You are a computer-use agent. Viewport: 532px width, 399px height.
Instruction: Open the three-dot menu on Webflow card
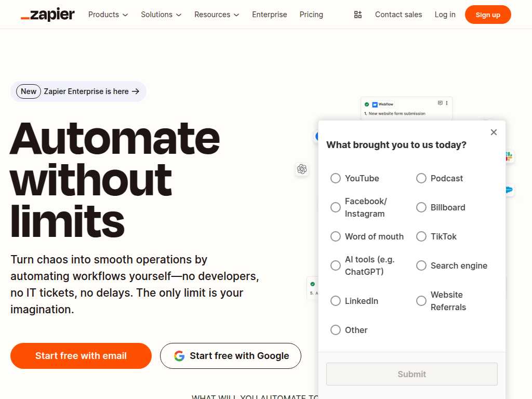[446, 103]
